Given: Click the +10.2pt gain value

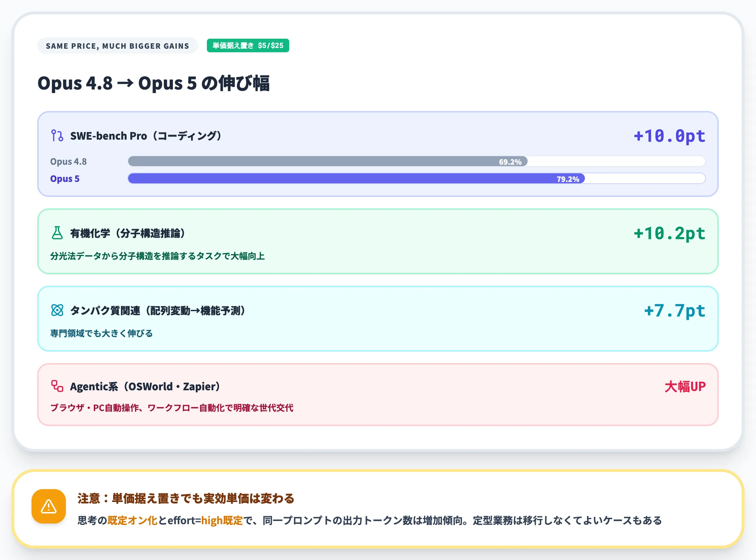Looking at the screenshot, I should coord(669,233).
